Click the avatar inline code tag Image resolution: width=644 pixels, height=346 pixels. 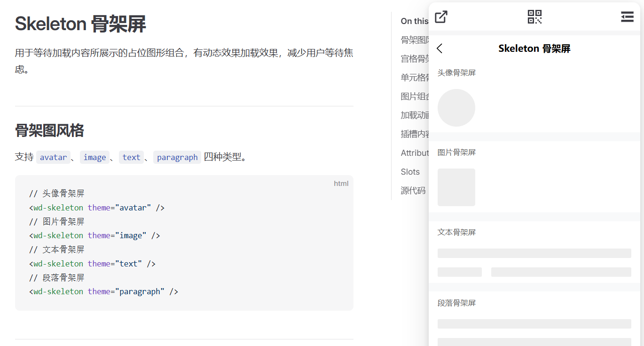coord(53,157)
